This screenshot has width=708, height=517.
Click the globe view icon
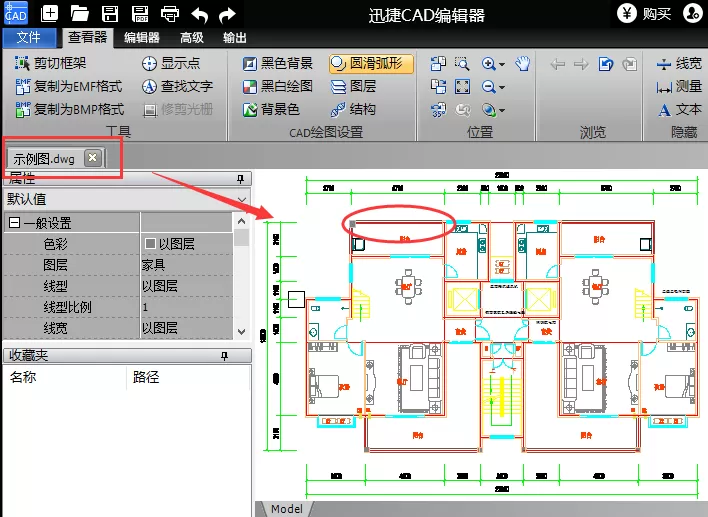[489, 110]
